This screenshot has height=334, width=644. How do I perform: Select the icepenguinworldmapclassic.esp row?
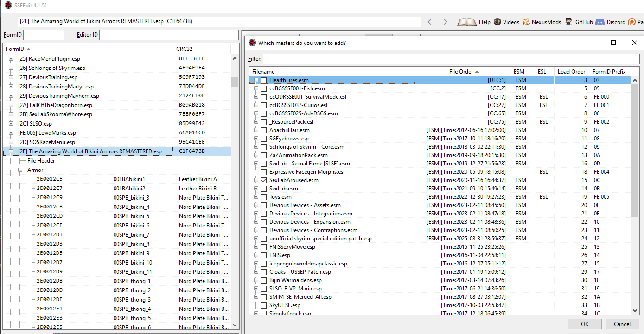pos(440,264)
